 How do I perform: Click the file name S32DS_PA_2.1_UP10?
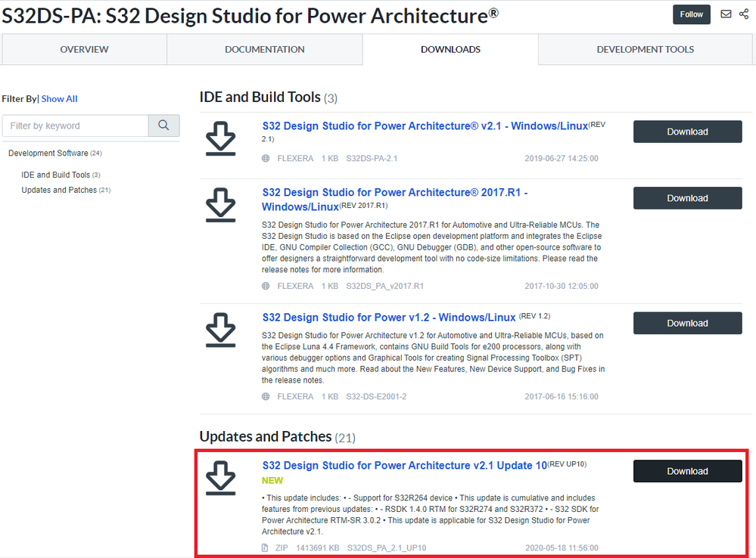387,548
